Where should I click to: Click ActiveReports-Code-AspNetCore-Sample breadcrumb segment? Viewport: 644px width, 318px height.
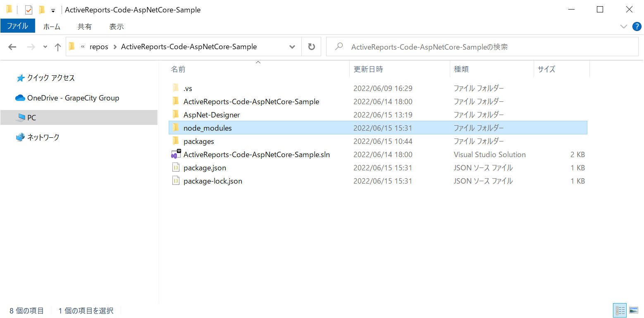tap(189, 47)
